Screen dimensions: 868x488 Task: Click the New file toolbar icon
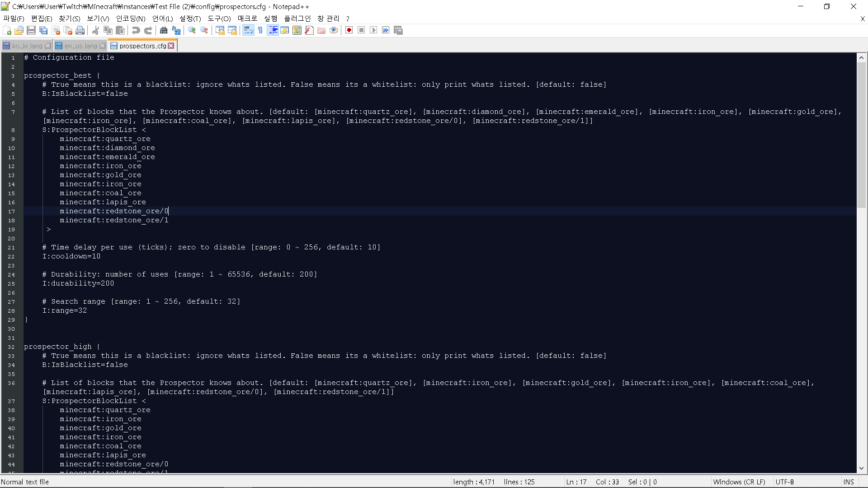click(7, 30)
